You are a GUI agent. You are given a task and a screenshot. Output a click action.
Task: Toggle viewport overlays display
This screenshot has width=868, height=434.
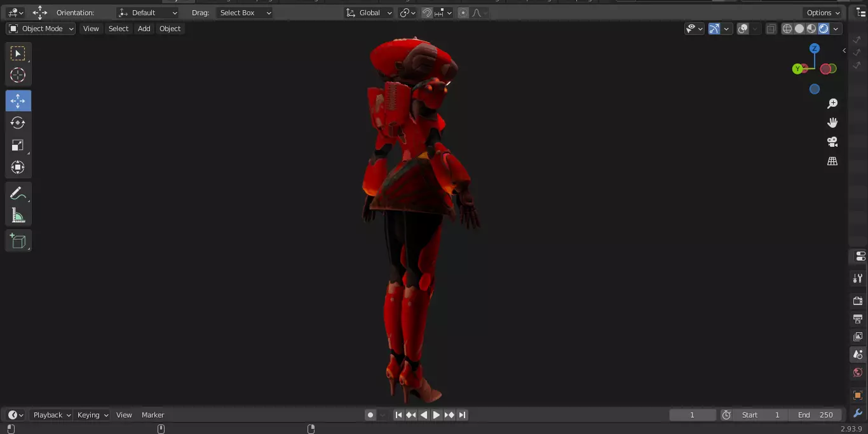743,29
